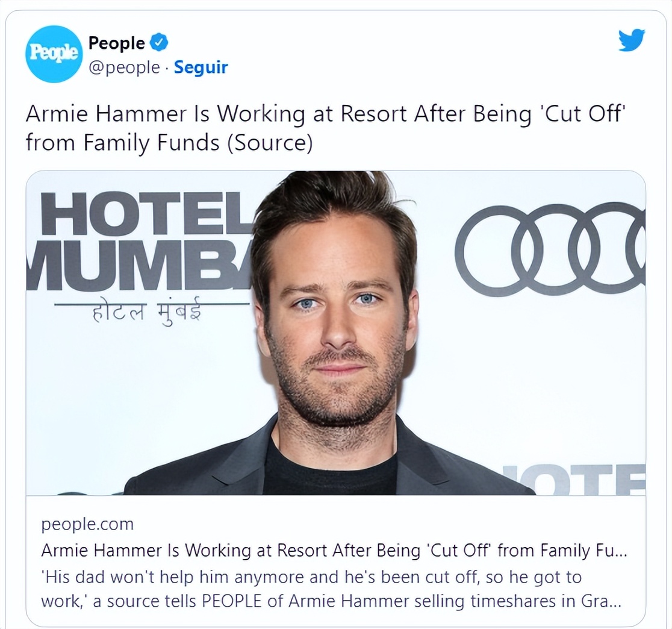Click the People account name
Screen dimensions: 672x629
tap(117, 43)
